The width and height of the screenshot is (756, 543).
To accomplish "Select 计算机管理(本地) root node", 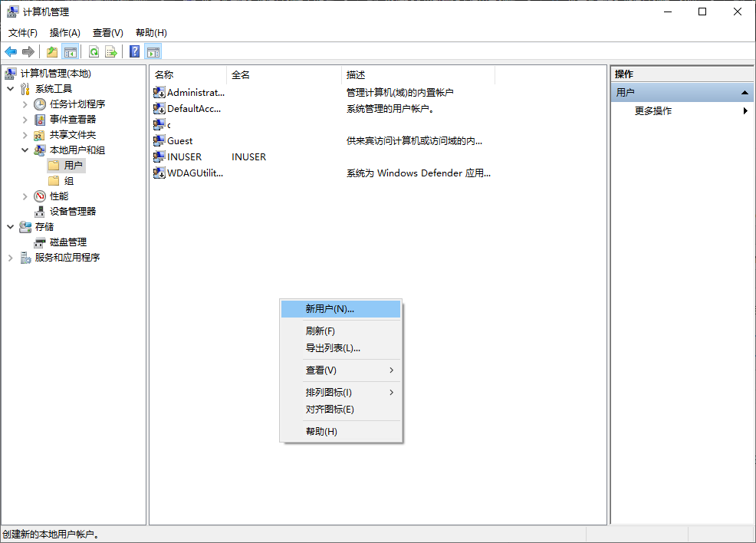I will pyautogui.click(x=55, y=74).
